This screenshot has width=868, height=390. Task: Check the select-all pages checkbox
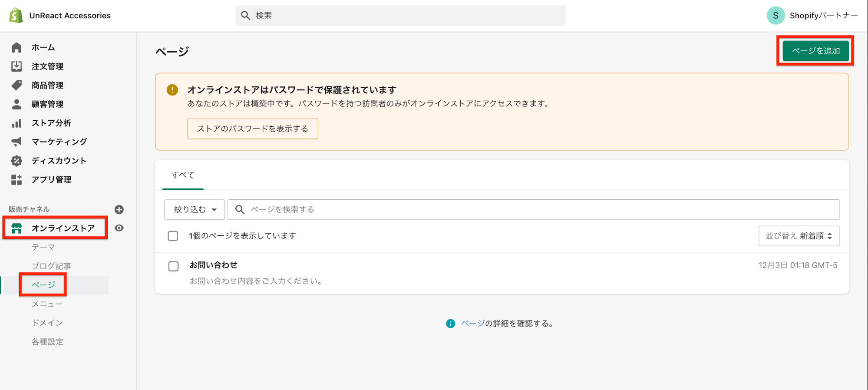click(x=173, y=236)
